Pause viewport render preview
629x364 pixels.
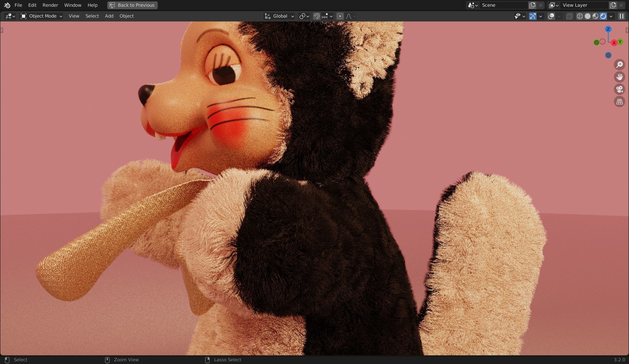(x=621, y=16)
